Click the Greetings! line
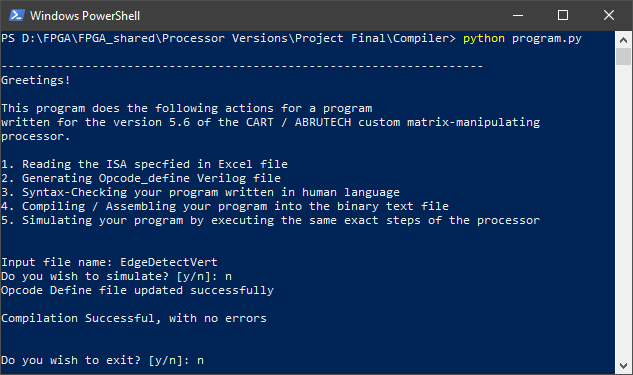 [36, 80]
